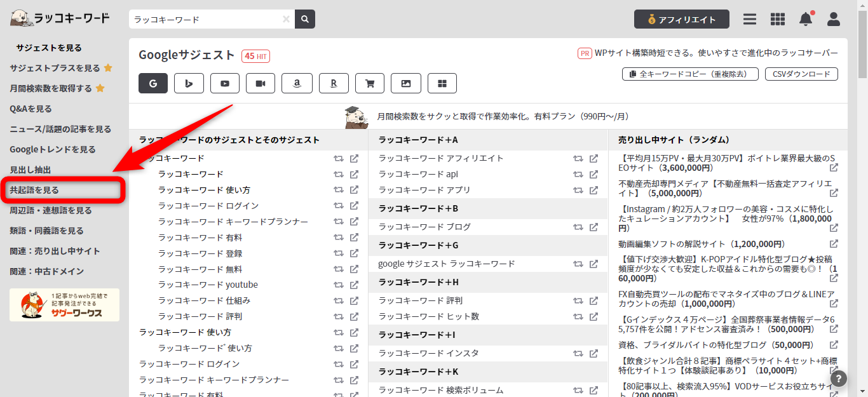Image resolution: width=868 pixels, height=397 pixels.
Task: Click the help question mark button
Action: click(x=839, y=379)
